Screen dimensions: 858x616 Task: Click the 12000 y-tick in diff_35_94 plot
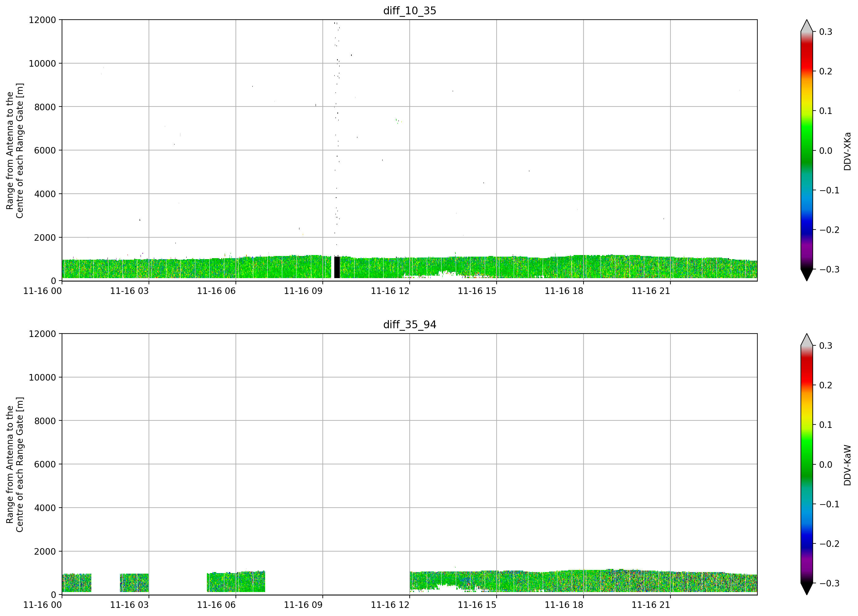42,334
